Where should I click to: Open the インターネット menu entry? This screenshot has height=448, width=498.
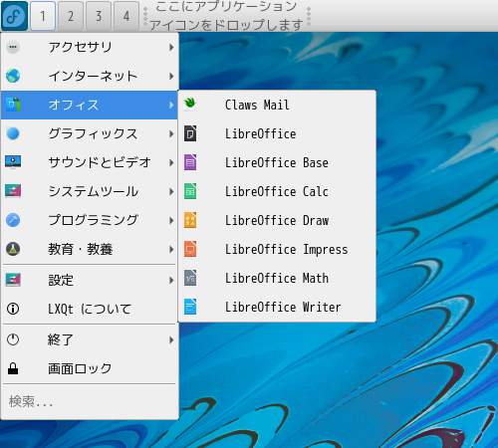[x=90, y=76]
